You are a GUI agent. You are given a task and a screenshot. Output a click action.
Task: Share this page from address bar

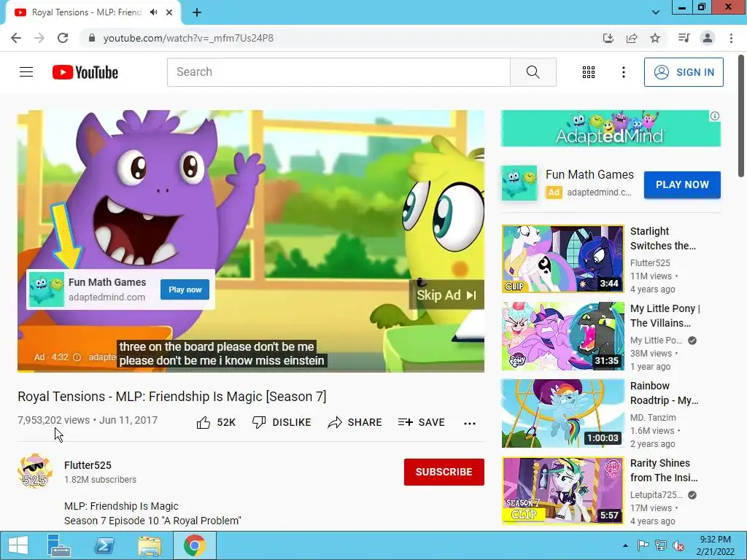(x=632, y=38)
